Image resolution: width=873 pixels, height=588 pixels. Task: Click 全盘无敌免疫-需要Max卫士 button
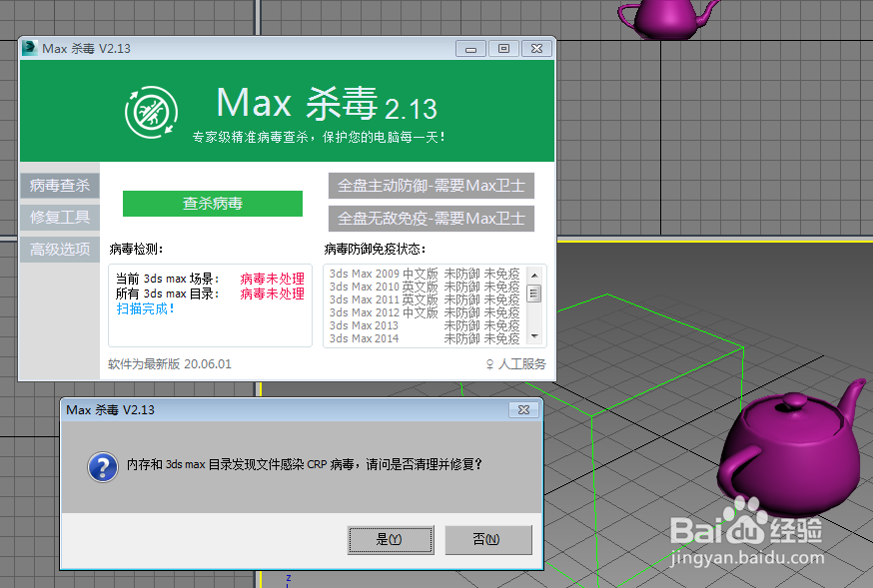pyautogui.click(x=431, y=218)
